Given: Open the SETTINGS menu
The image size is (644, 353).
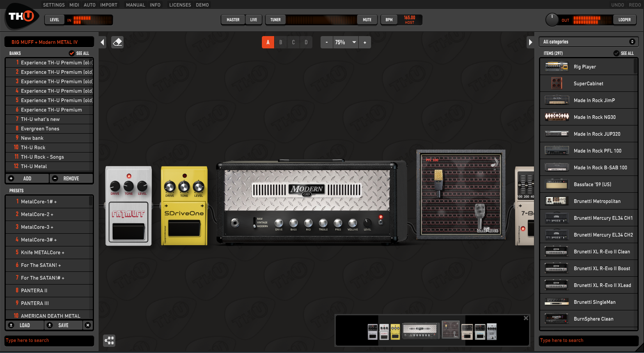Looking at the screenshot, I should (54, 5).
